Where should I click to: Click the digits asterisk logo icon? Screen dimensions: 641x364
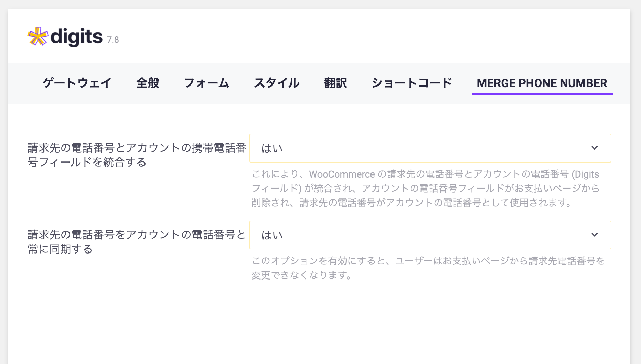[x=38, y=36]
